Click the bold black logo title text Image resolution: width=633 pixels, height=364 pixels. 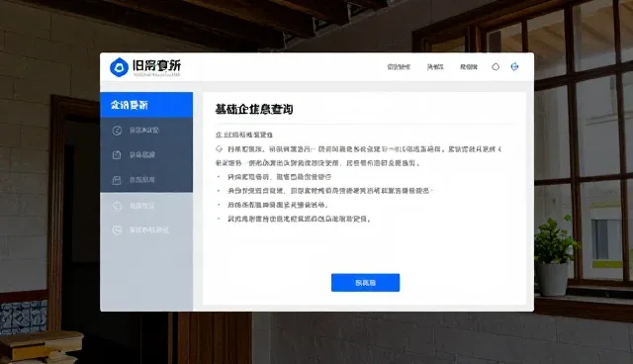coord(156,65)
